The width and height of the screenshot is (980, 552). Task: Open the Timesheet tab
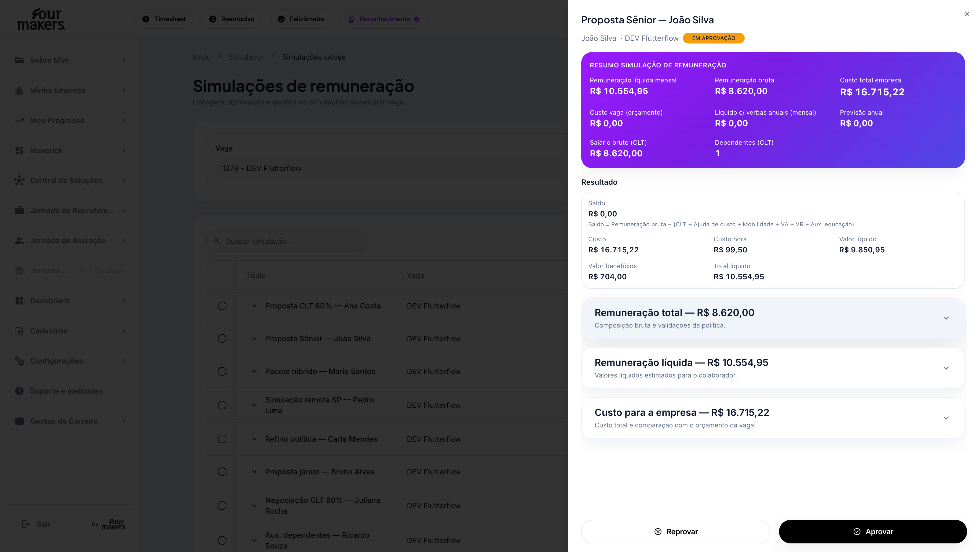[164, 19]
